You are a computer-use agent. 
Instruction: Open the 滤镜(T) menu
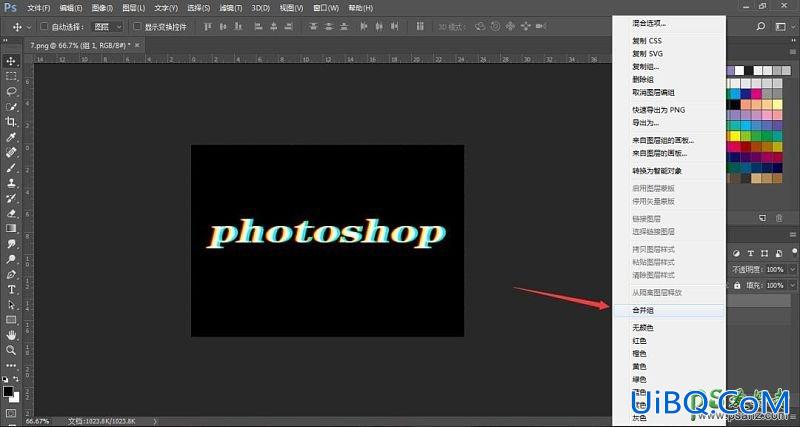pos(231,8)
